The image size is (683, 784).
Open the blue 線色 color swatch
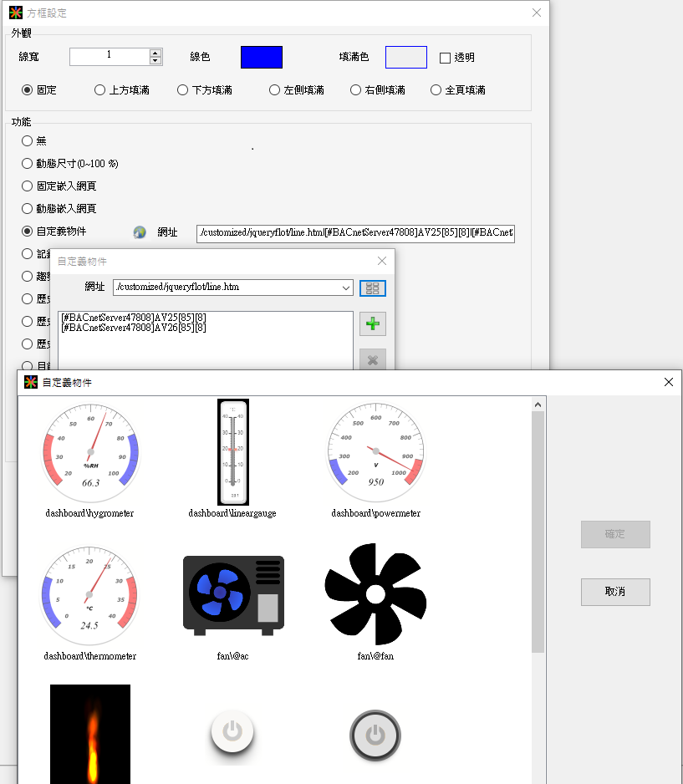262,57
